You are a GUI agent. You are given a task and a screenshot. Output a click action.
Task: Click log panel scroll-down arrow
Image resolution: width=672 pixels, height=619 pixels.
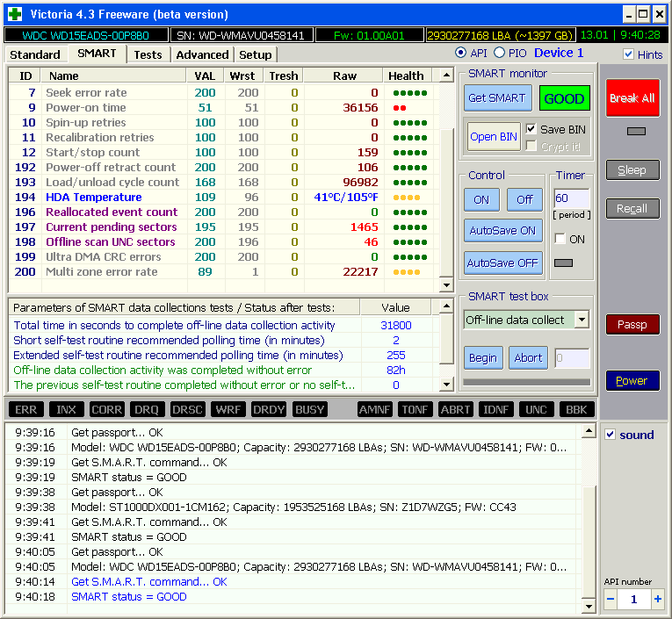[x=589, y=606]
